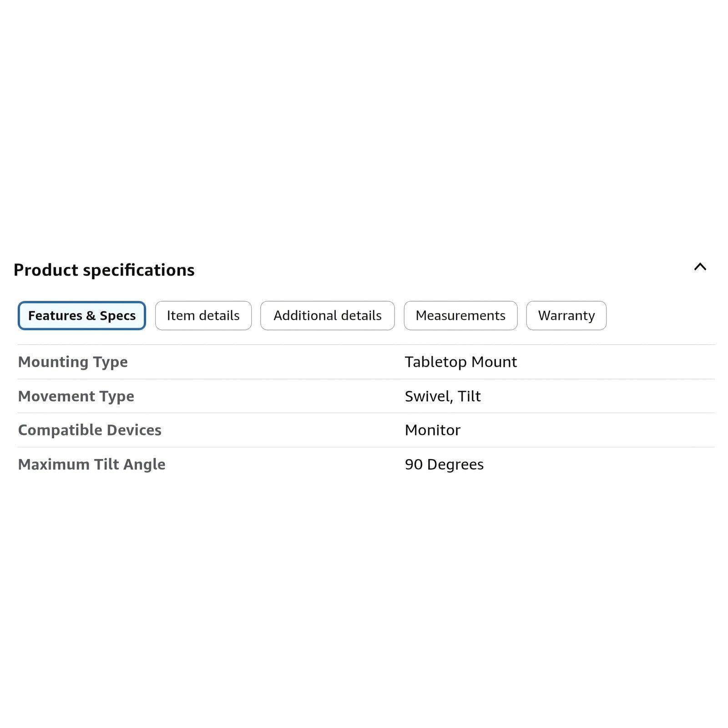The width and height of the screenshot is (728, 728).
Task: Click the Monitor value text
Action: (432, 430)
